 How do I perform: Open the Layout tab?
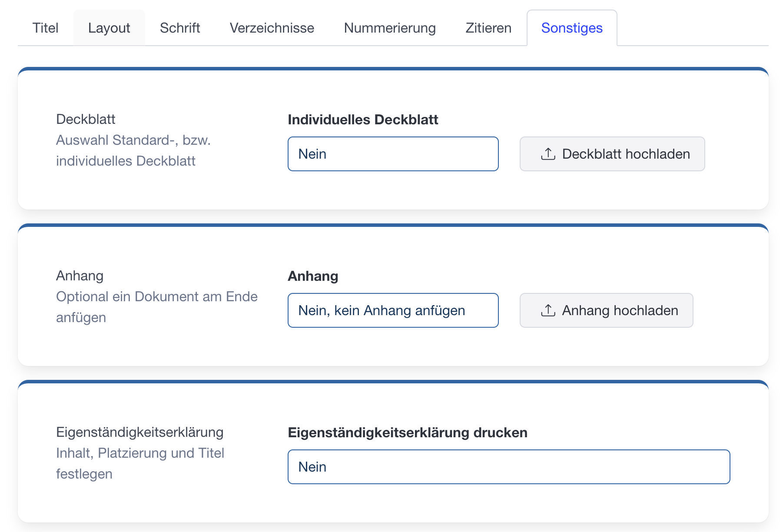coord(109,28)
